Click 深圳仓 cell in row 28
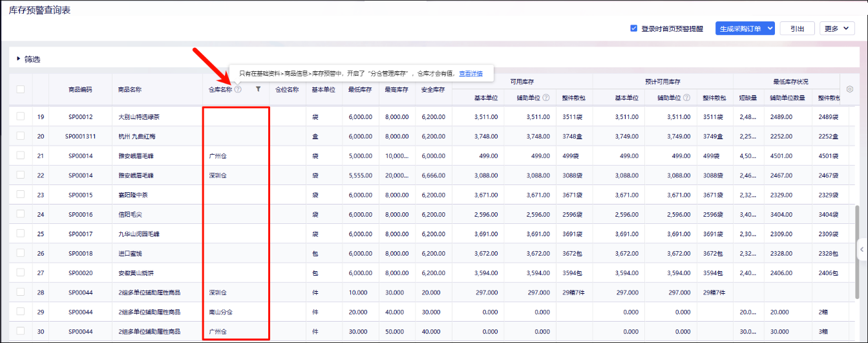 tap(218, 293)
